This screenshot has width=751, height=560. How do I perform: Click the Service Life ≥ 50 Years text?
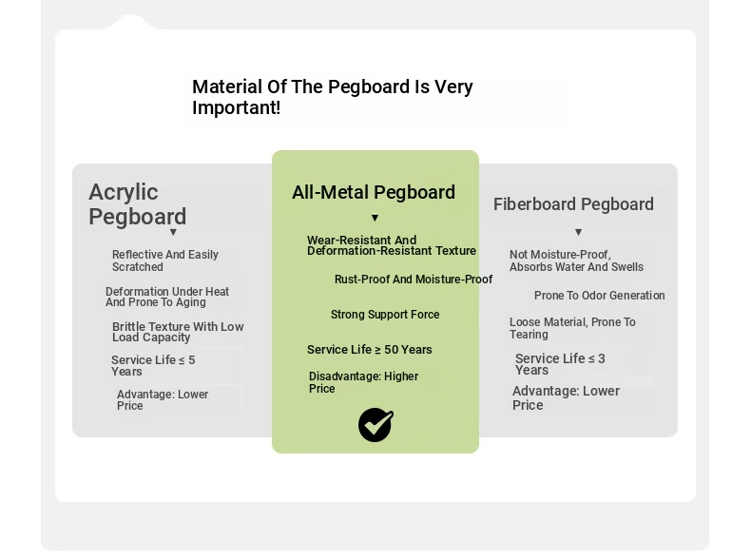point(369,350)
